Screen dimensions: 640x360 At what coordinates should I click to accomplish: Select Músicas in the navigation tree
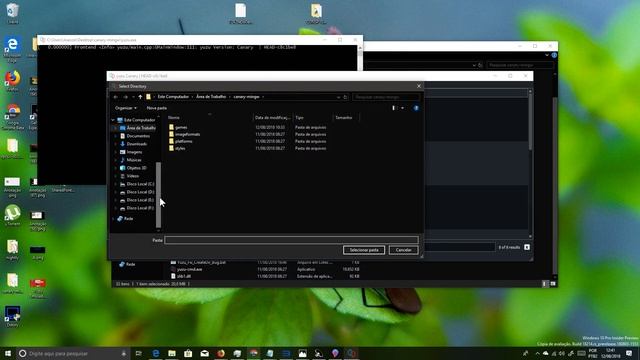point(133,160)
